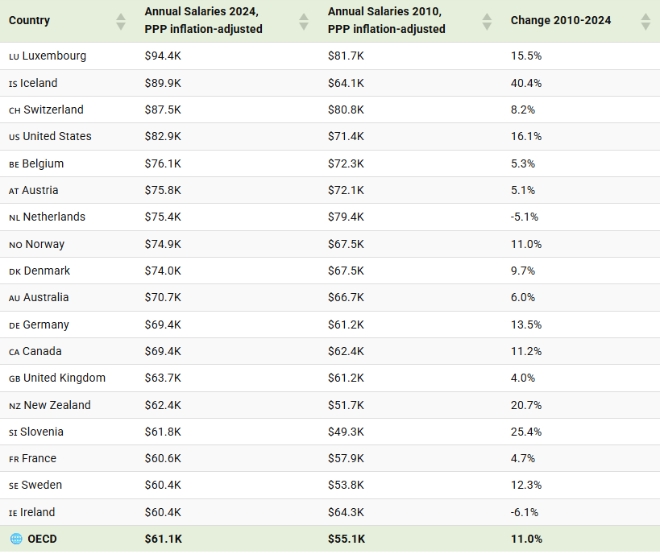Click the Switzerland country cell
The image size is (660, 554).
[53, 110]
